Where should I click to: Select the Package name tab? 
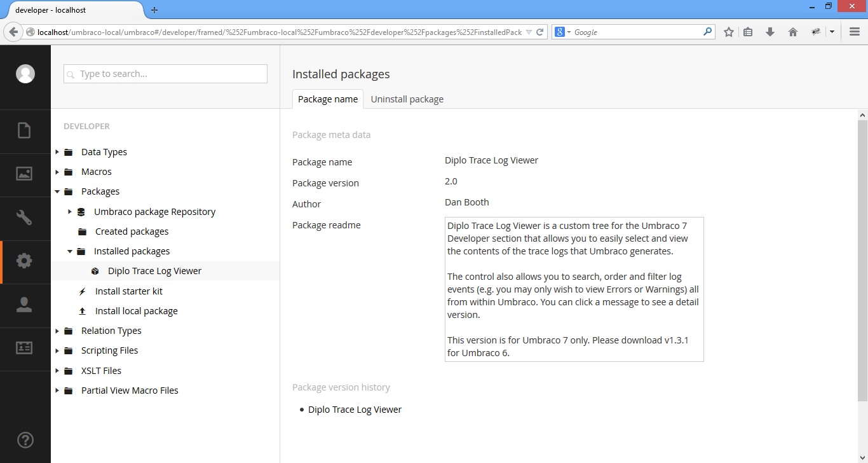point(328,99)
